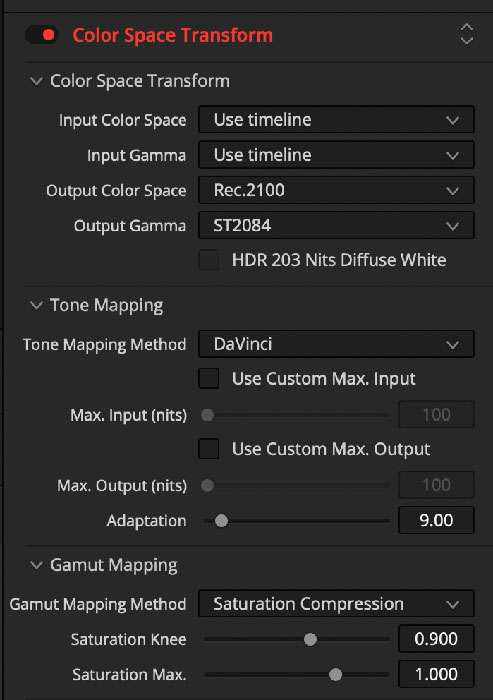The height and width of the screenshot is (700, 493).
Task: Collapse the Color Space Transform section
Action: (x=36, y=81)
